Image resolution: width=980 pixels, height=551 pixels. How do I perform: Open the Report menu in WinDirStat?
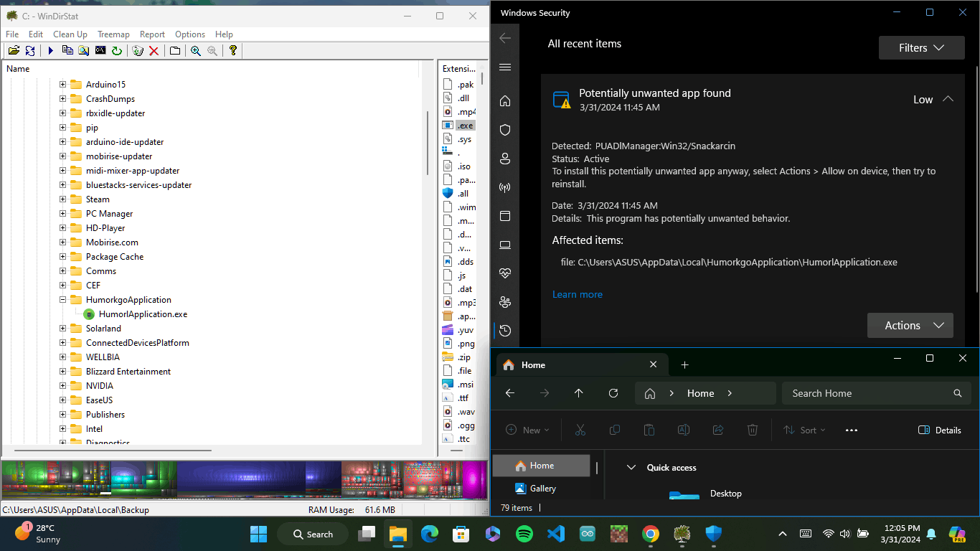click(x=152, y=34)
